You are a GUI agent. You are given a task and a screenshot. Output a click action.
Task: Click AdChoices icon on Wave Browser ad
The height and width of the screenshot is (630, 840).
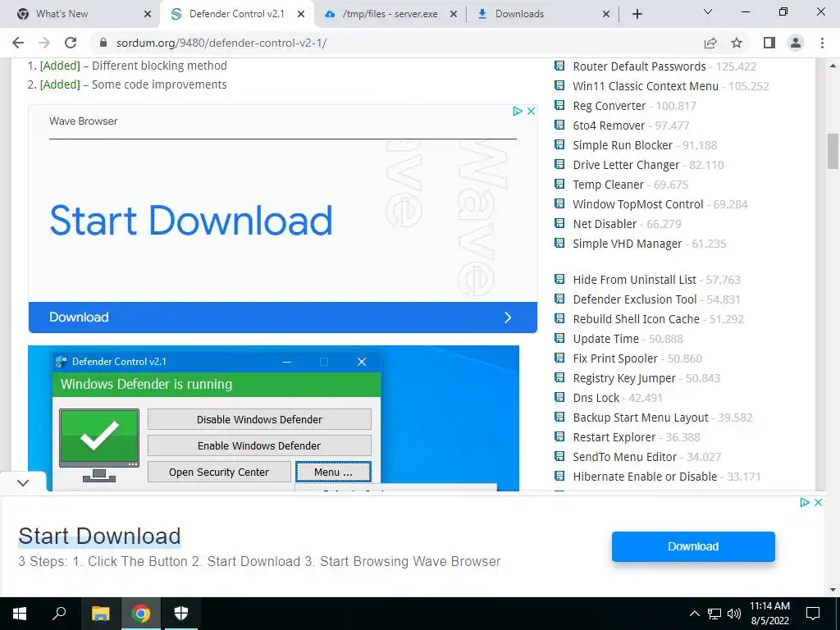[518, 111]
